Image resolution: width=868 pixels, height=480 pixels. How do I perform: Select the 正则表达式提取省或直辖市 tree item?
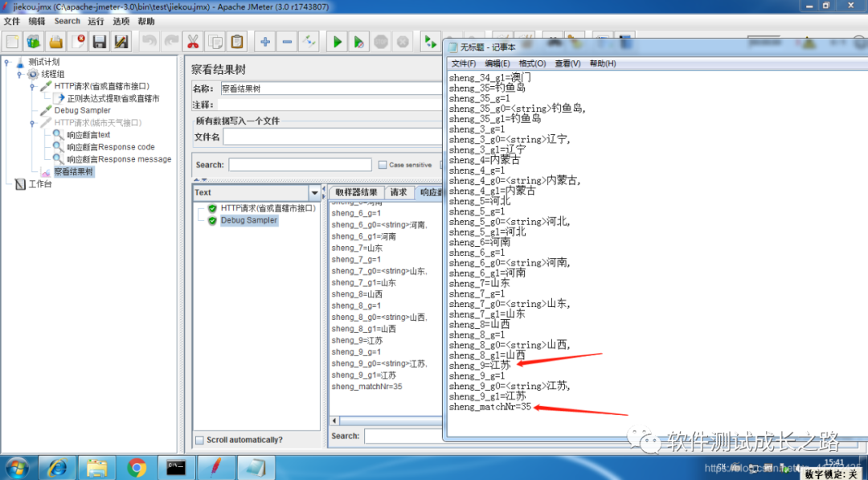113,99
